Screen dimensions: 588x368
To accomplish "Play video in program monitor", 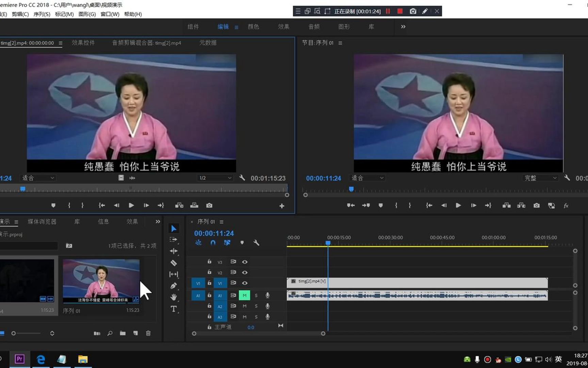I will 458,205.
